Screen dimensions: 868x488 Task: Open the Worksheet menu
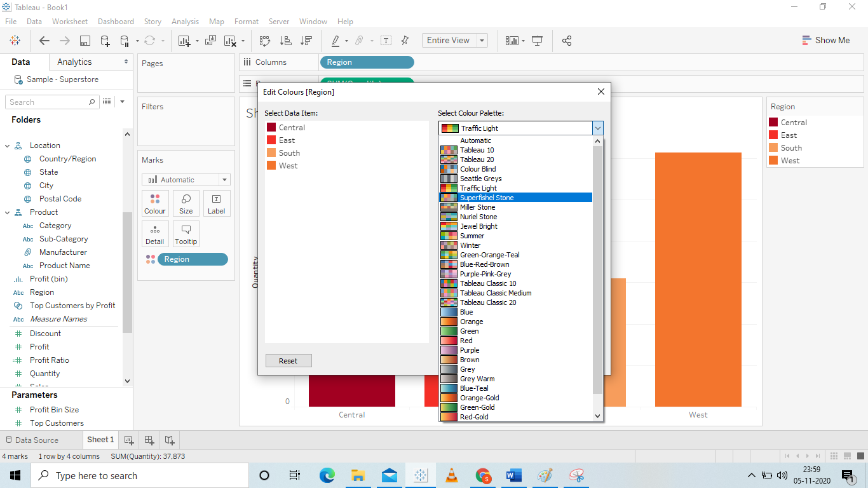point(70,22)
